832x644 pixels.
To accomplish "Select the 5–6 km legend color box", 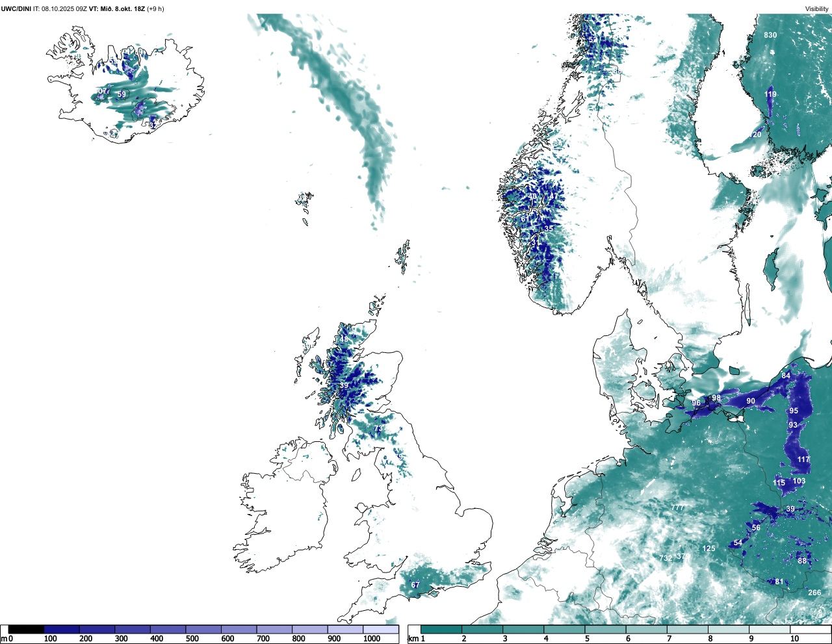I will coord(606,629).
